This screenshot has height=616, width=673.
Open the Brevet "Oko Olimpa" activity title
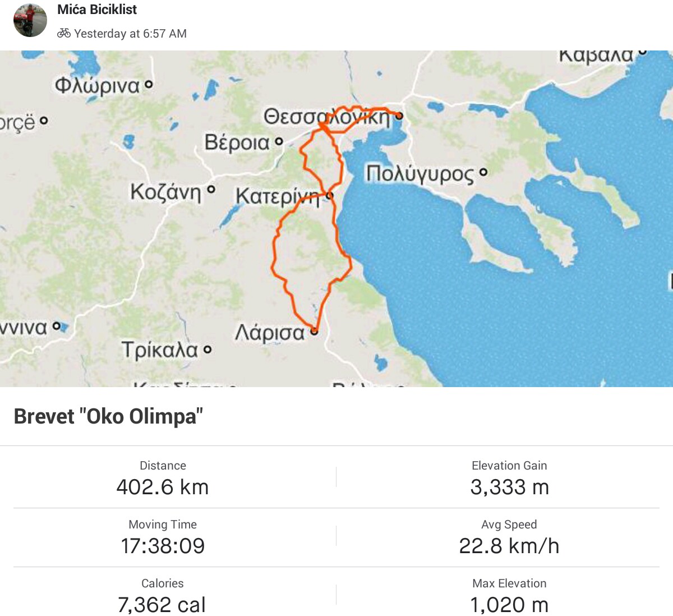point(108,416)
